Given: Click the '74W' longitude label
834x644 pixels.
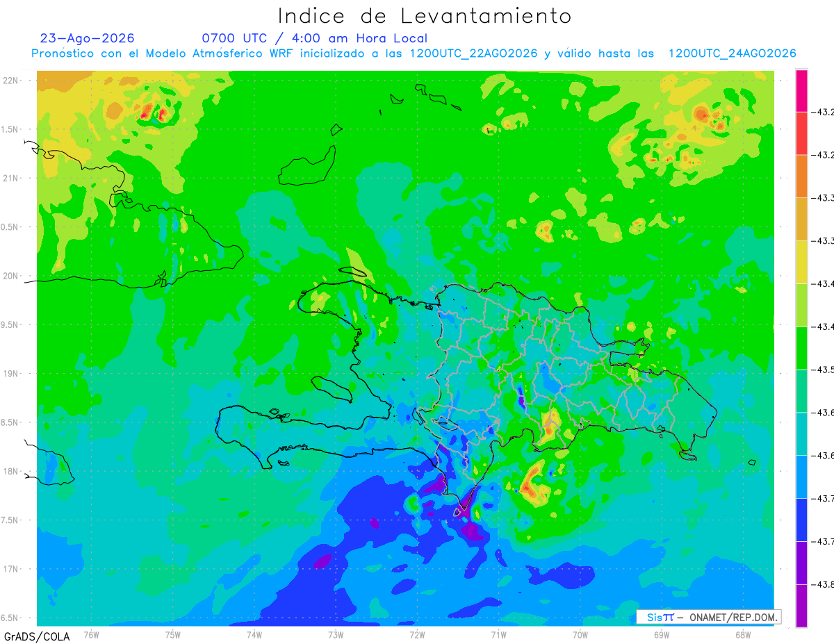Looking at the screenshot, I should point(254,634).
